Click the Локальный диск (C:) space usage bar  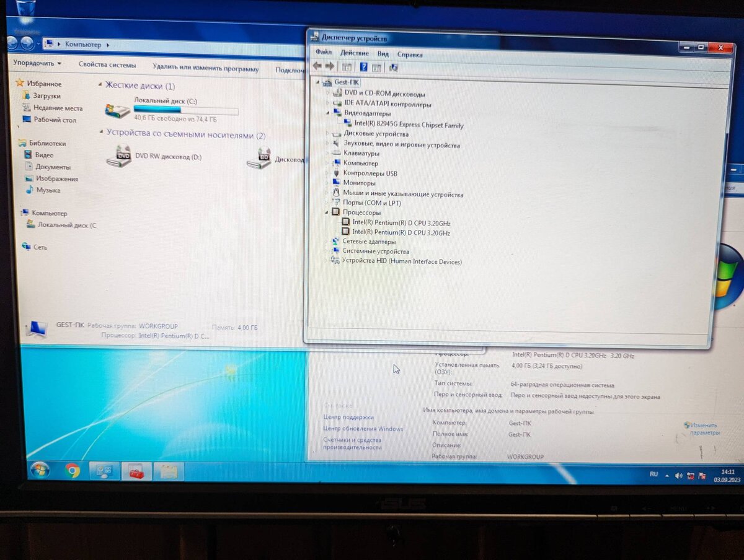(187, 110)
